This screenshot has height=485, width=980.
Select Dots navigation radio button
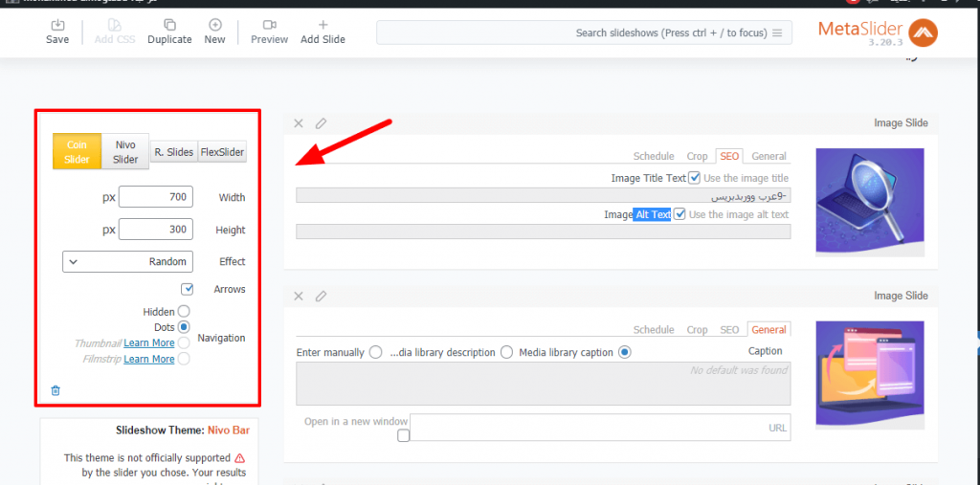pyautogui.click(x=184, y=327)
